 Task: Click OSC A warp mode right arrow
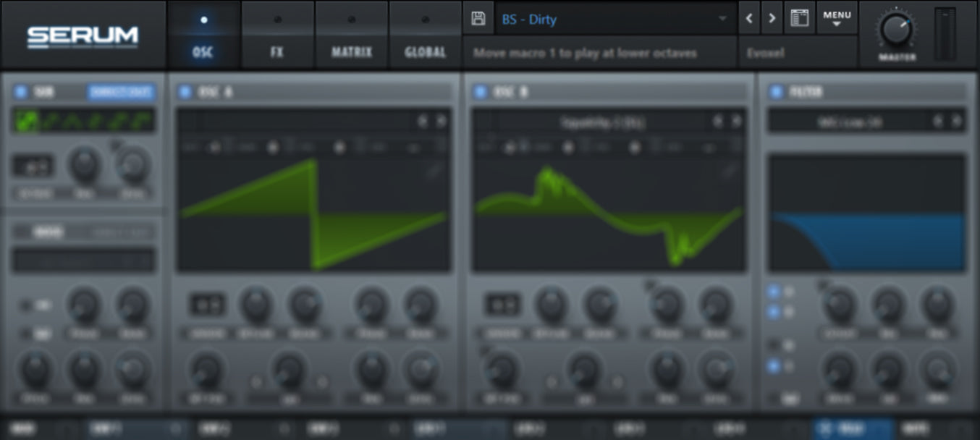click(x=322, y=382)
